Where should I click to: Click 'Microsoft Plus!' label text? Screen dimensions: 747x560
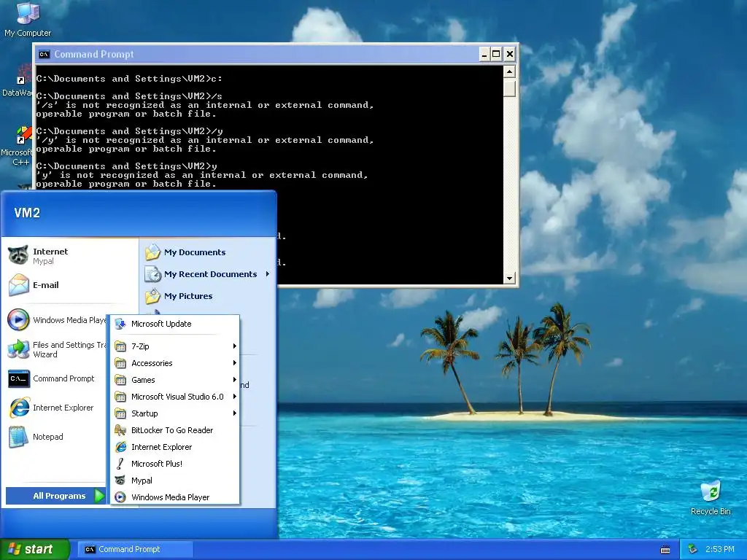tap(157, 464)
